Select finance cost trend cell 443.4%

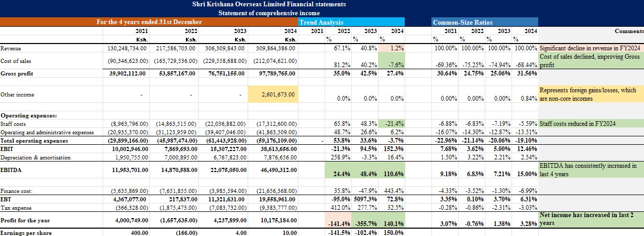coord(392,191)
